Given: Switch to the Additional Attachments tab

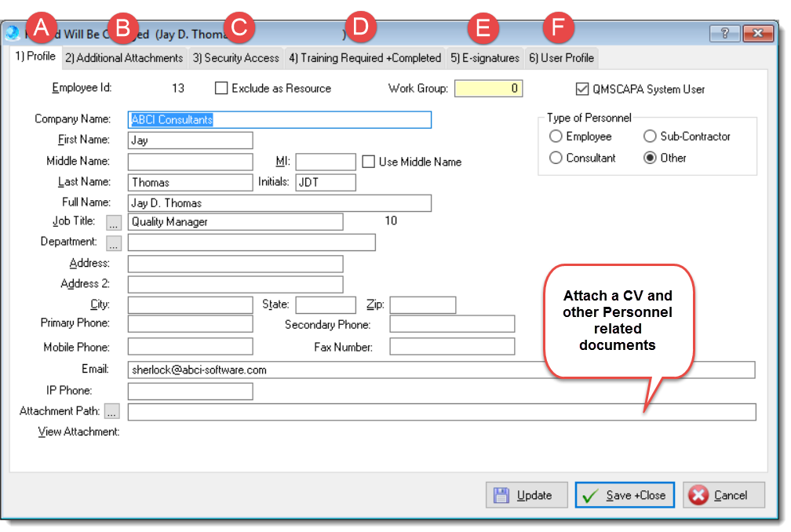Looking at the screenshot, I should [124, 58].
